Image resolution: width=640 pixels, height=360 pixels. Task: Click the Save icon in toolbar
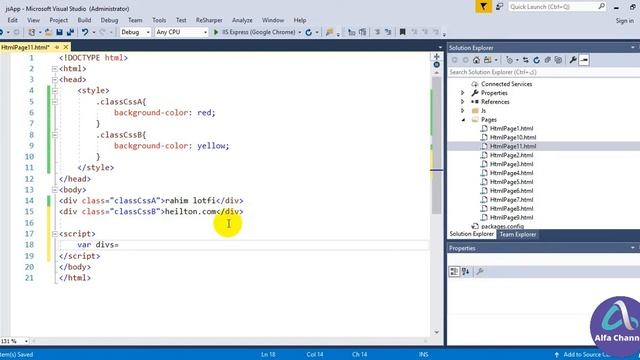tap(59, 32)
